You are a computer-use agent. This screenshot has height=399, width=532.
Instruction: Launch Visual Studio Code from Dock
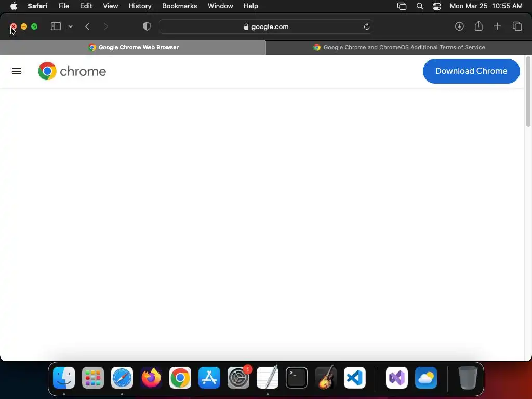tap(355, 378)
